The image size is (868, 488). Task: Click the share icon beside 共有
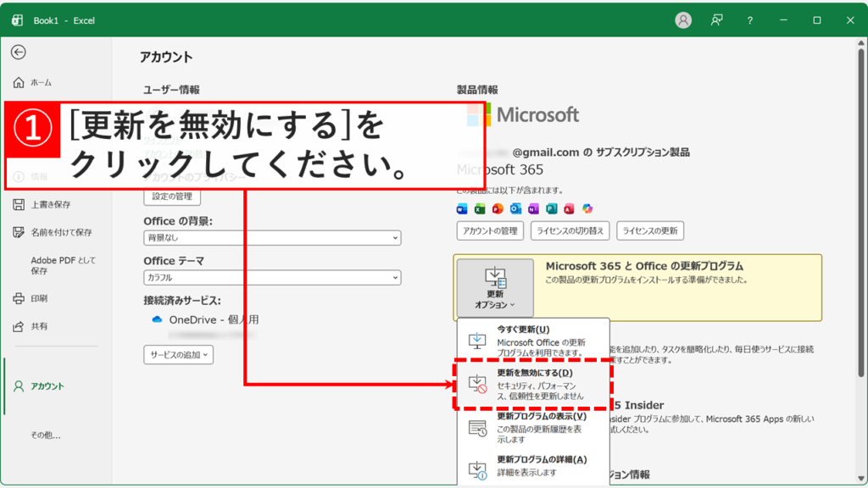tap(19, 326)
